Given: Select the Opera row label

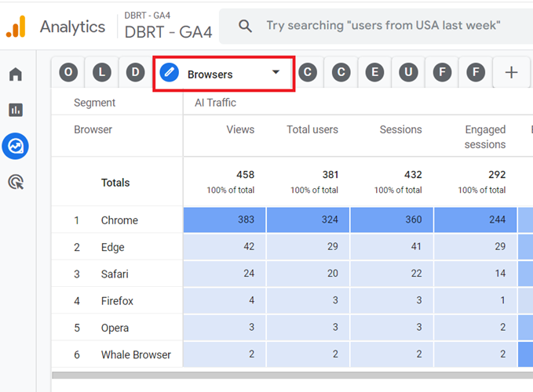Looking at the screenshot, I should pyautogui.click(x=115, y=328).
